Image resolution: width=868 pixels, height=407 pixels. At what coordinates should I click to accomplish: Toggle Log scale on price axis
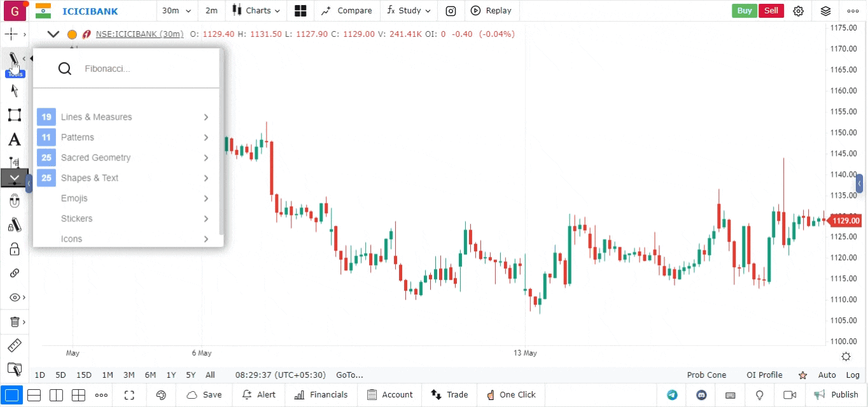pos(853,375)
